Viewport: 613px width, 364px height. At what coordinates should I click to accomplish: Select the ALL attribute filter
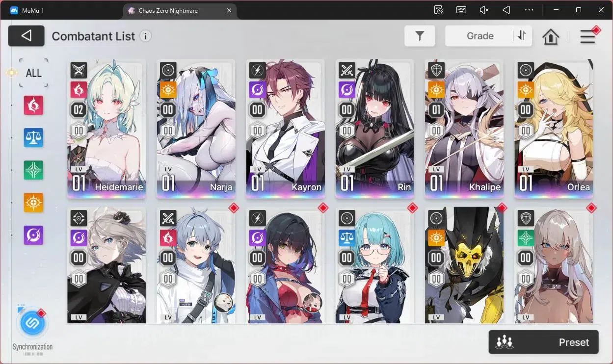(x=34, y=73)
